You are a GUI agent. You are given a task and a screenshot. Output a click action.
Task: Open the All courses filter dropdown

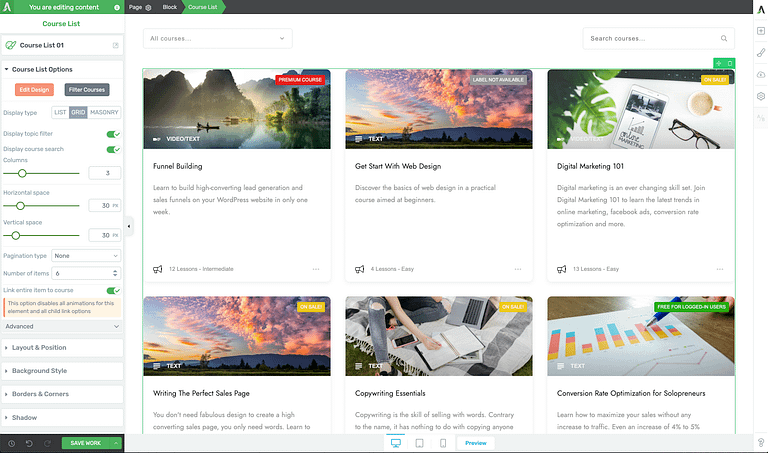coord(217,39)
